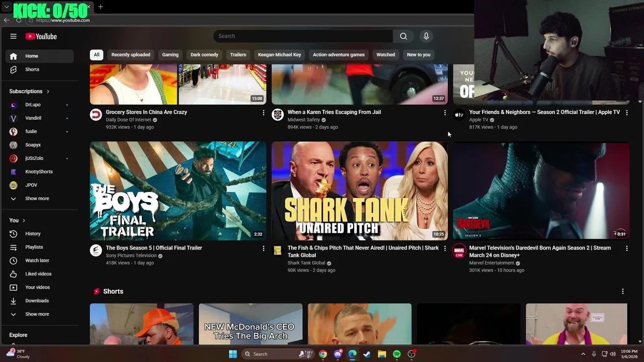Click Marvel Entertainment live channel avatar
Image resolution: width=644 pixels, height=362 pixels.
[459, 250]
